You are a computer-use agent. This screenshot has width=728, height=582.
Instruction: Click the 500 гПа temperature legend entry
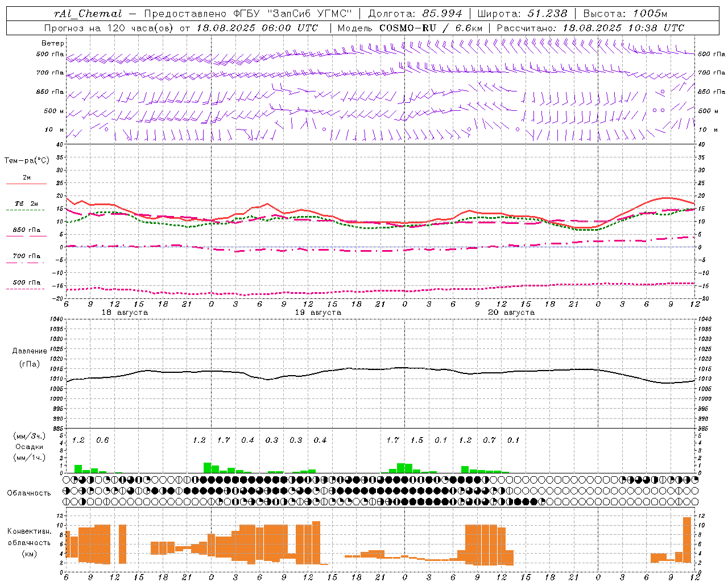(27, 284)
